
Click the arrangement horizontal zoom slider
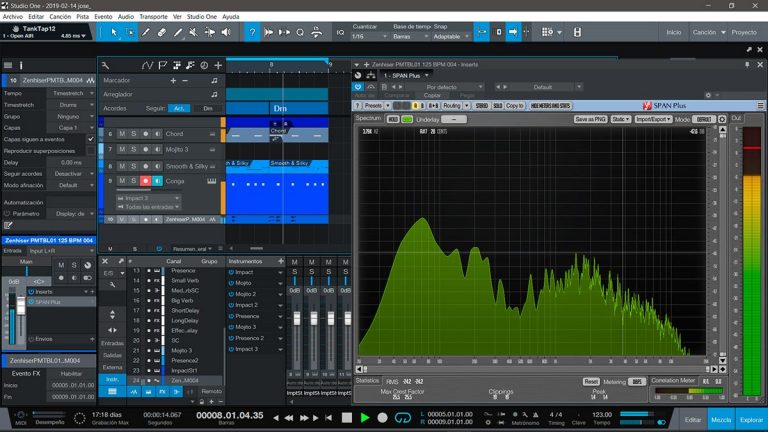tap(256, 248)
